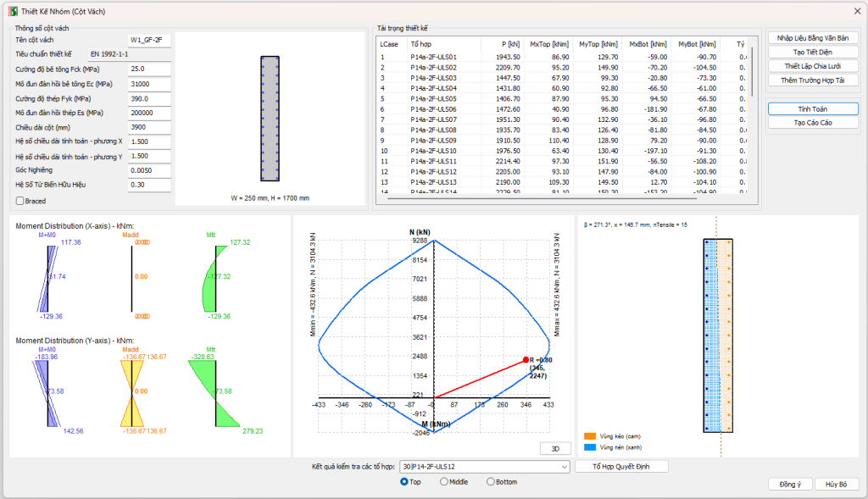Close the Thiết Kế Nhóm dialog window
The image size is (868, 499).
(x=854, y=9)
